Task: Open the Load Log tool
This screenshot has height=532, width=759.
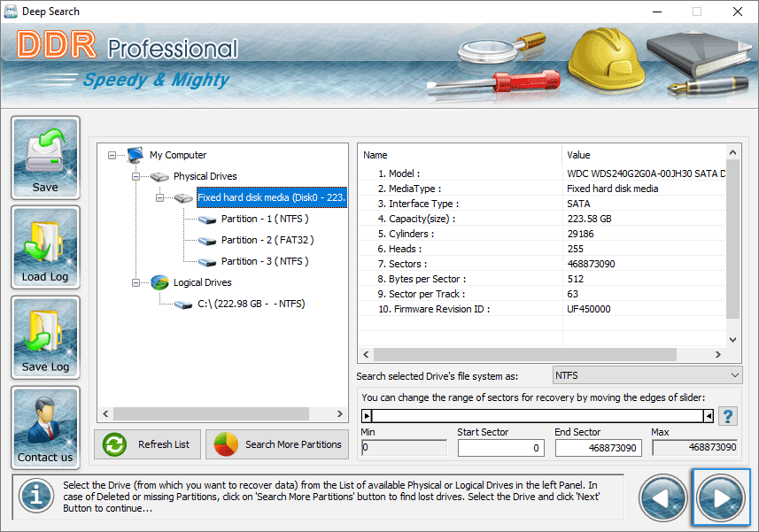Action: (x=45, y=247)
